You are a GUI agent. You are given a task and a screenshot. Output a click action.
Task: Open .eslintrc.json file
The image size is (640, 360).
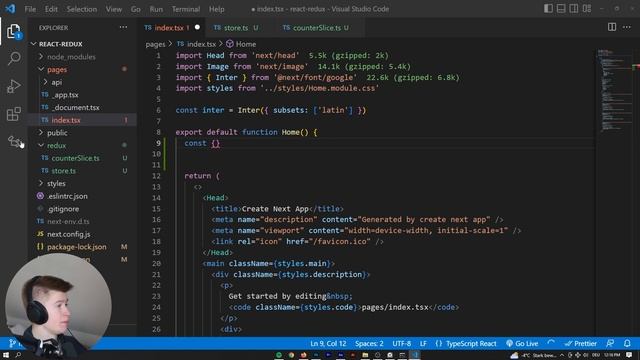[67, 196]
